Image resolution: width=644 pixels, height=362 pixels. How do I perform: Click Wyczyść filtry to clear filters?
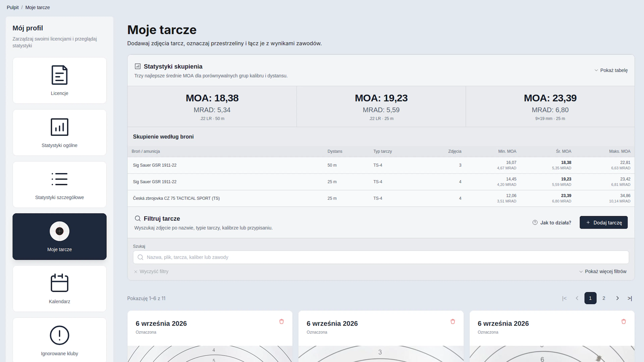(151, 271)
